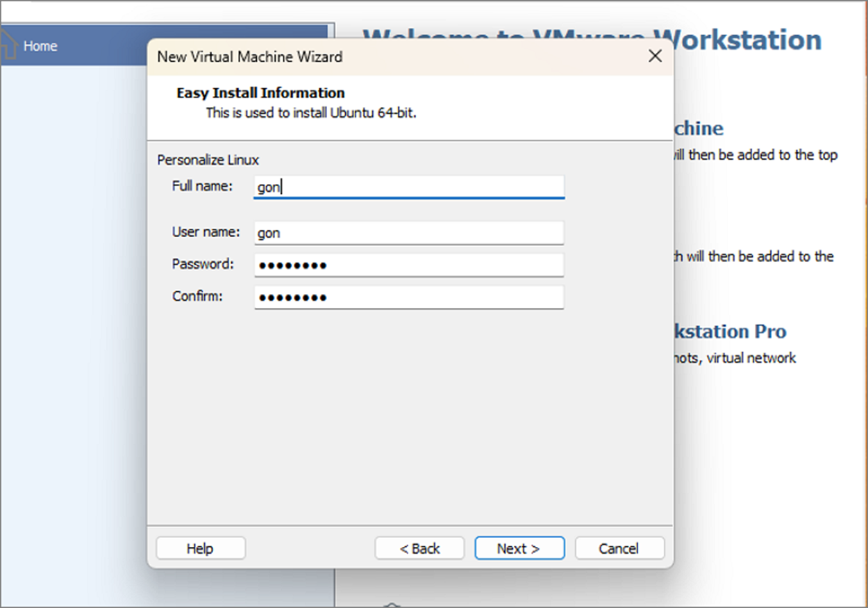Click the 'Password:' label
The image size is (868, 608).
pos(203,264)
